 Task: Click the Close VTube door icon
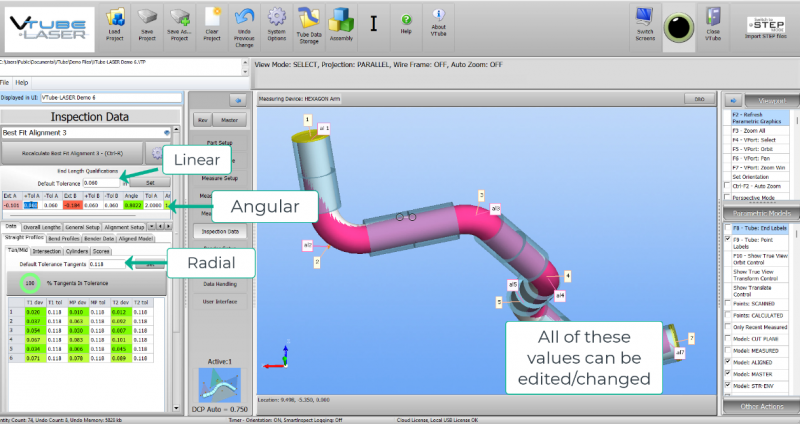tap(713, 26)
